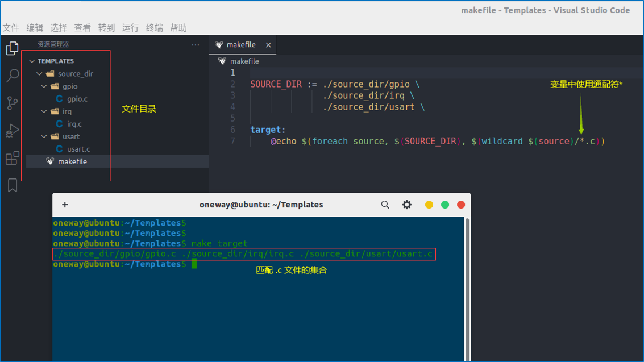Viewport: 644px width, 362px height.
Task: Open the 编辑 menu
Action: [x=35, y=27]
